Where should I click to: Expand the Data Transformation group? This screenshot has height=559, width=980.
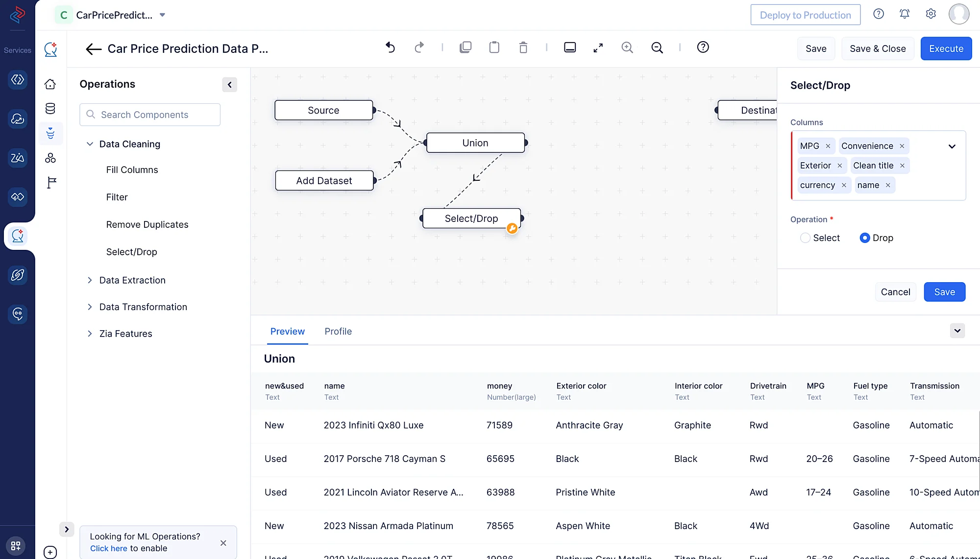click(90, 307)
